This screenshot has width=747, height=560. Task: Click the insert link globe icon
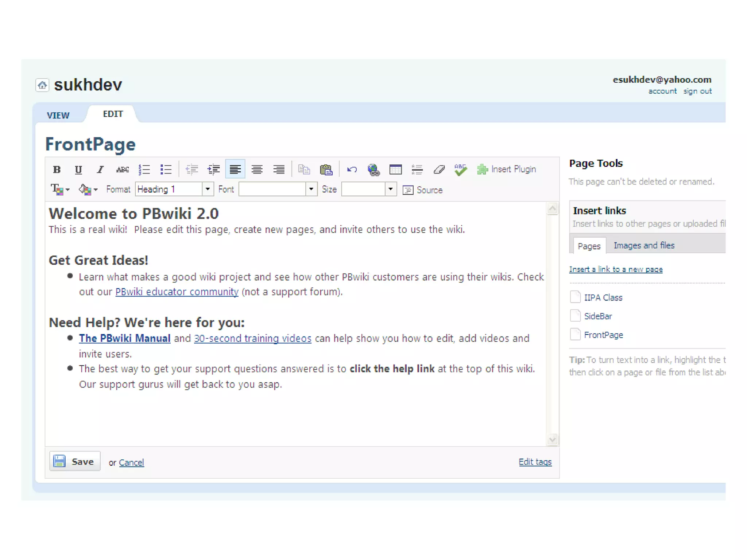tap(373, 170)
